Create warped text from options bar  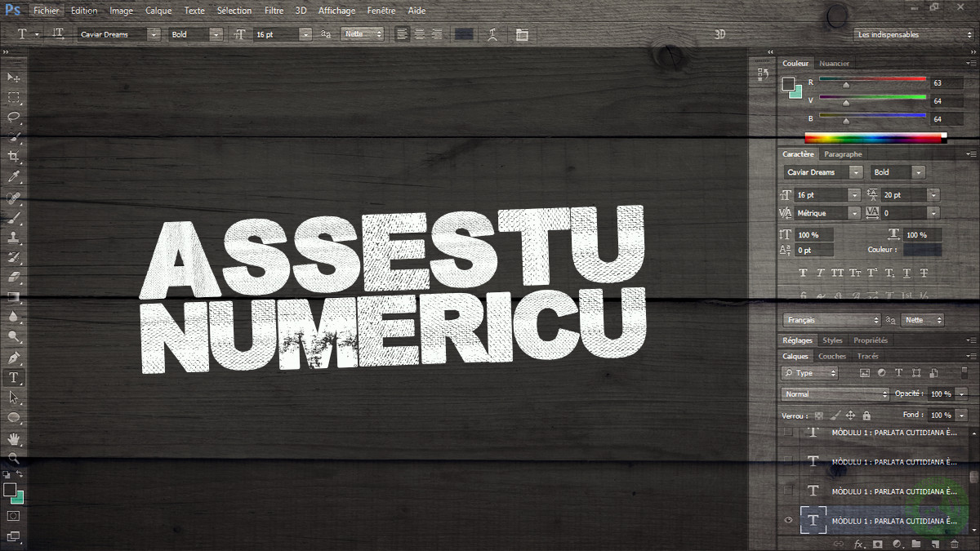492,34
